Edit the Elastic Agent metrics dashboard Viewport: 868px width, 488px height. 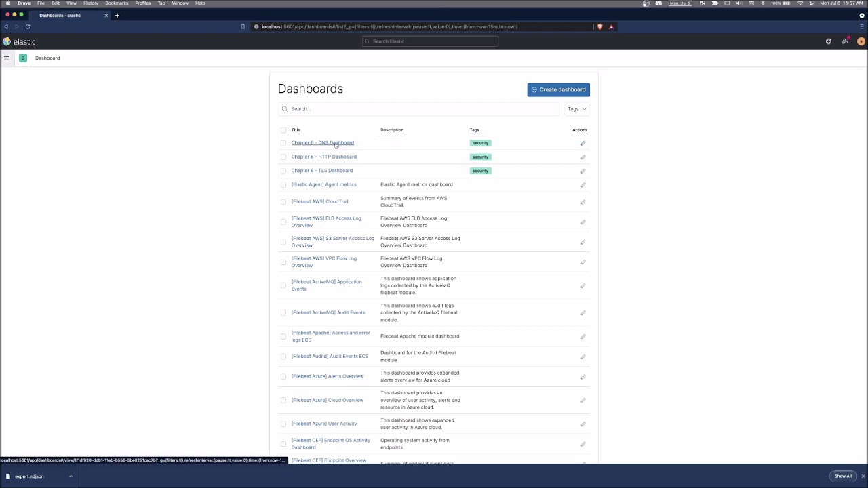[x=583, y=184]
